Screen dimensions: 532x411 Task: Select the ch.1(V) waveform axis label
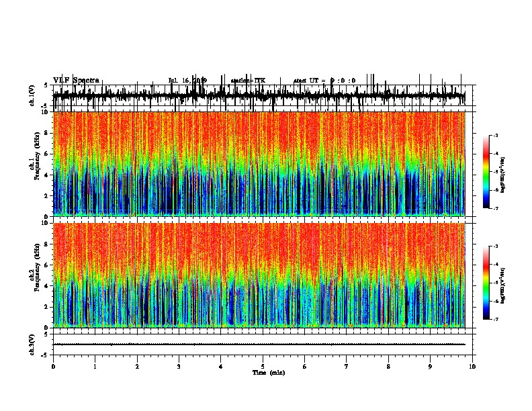click(32, 95)
